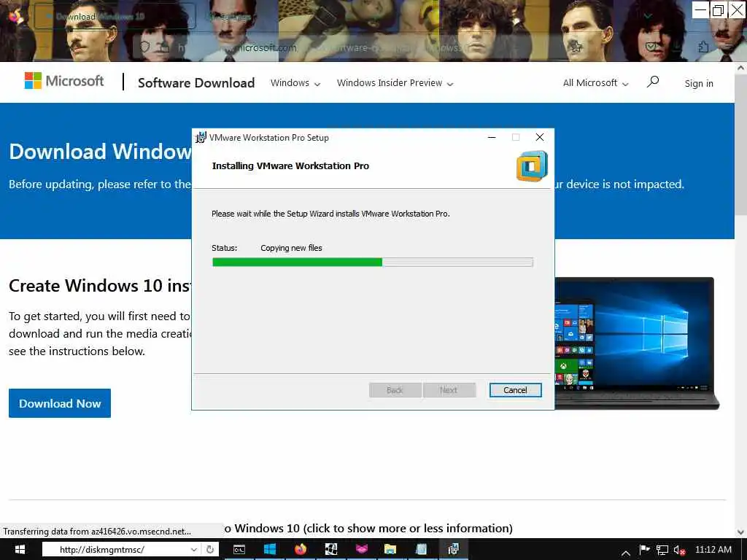Cancel the VMware Workstation Pro installation
The image size is (747, 560).
tap(516, 390)
